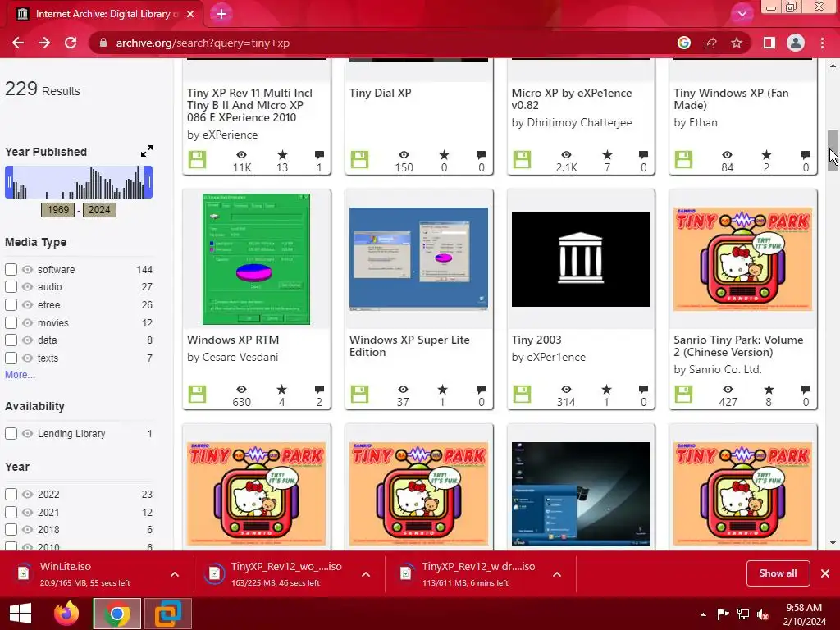This screenshot has width=840, height=630.
Task: Click the favorites star on Tiny Windows XP card
Action: [767, 155]
